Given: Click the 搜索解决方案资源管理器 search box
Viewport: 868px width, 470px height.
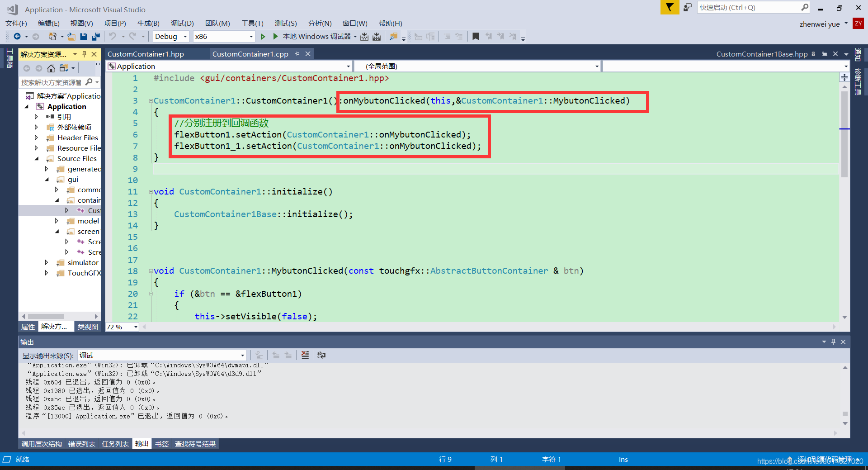Looking at the screenshot, I should pyautogui.click(x=52, y=82).
